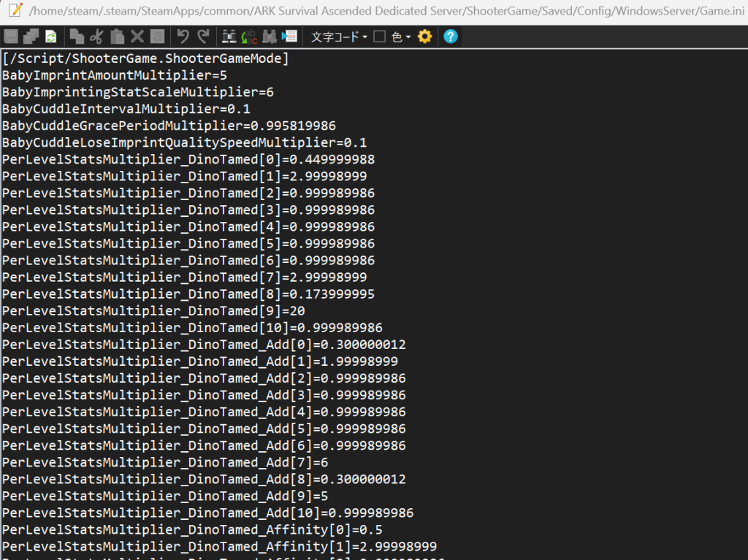Redo the last undone edit
Image resolution: width=748 pixels, height=560 pixels.
(203, 37)
